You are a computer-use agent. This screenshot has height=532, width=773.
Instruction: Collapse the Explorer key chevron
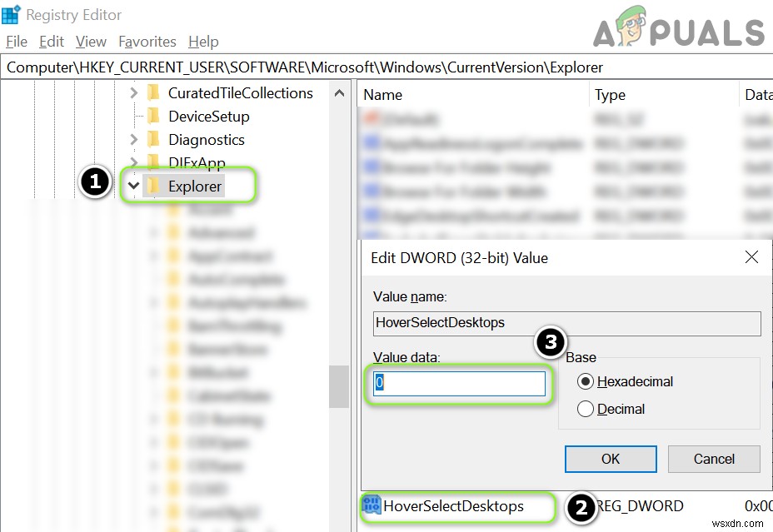(132, 186)
